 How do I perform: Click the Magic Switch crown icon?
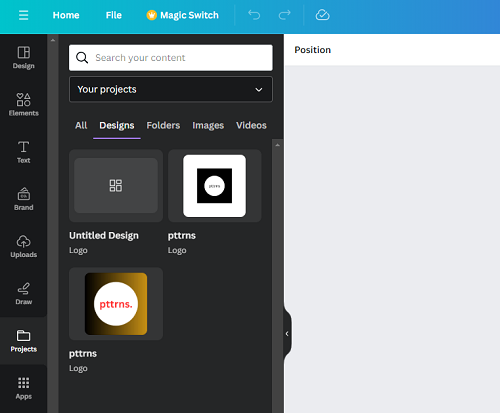click(152, 15)
